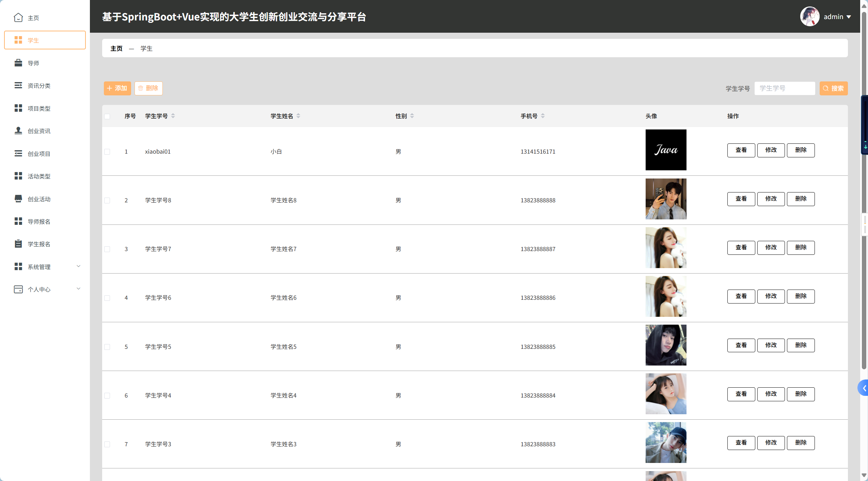The width and height of the screenshot is (868, 481).
Task: Click the card icon beside 个人中心
Action: click(18, 289)
